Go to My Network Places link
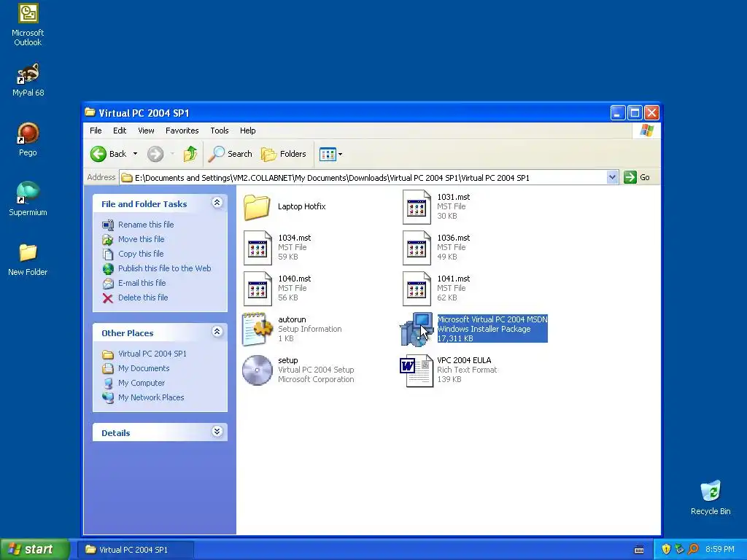This screenshot has height=560, width=747. click(151, 397)
